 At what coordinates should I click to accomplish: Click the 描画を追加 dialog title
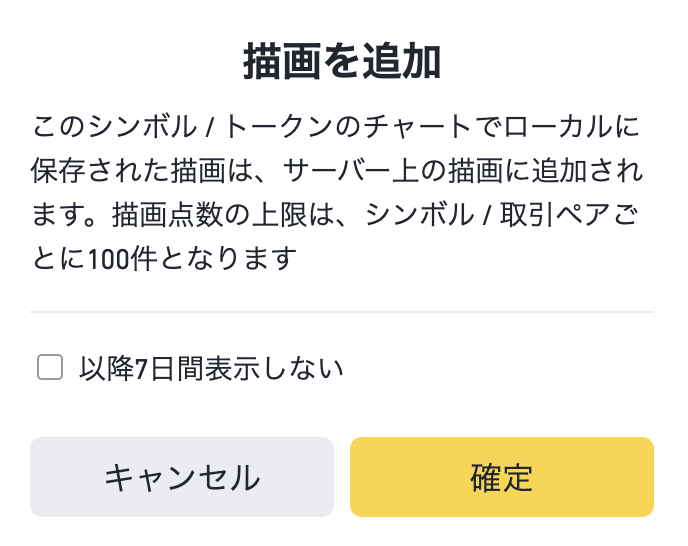click(342, 61)
